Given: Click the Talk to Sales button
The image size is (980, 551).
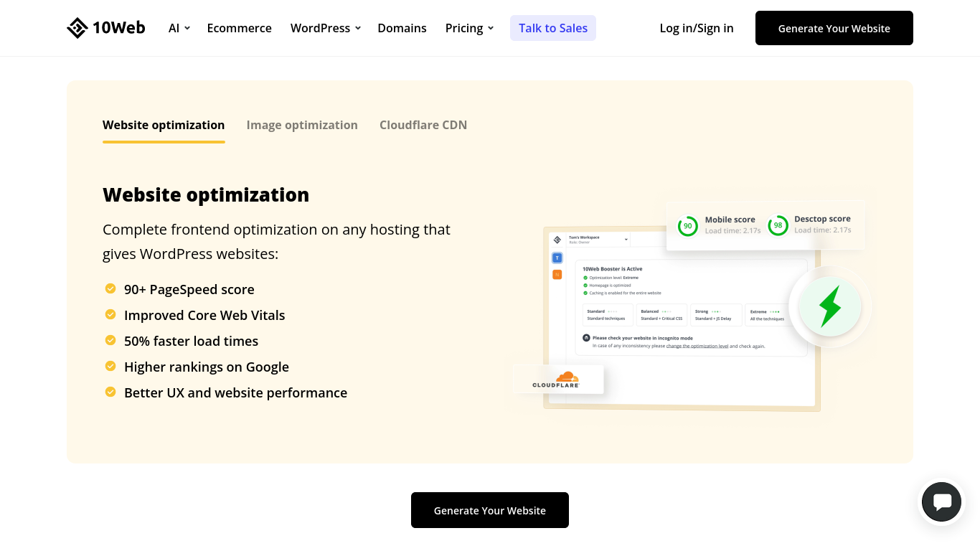Looking at the screenshot, I should [553, 28].
